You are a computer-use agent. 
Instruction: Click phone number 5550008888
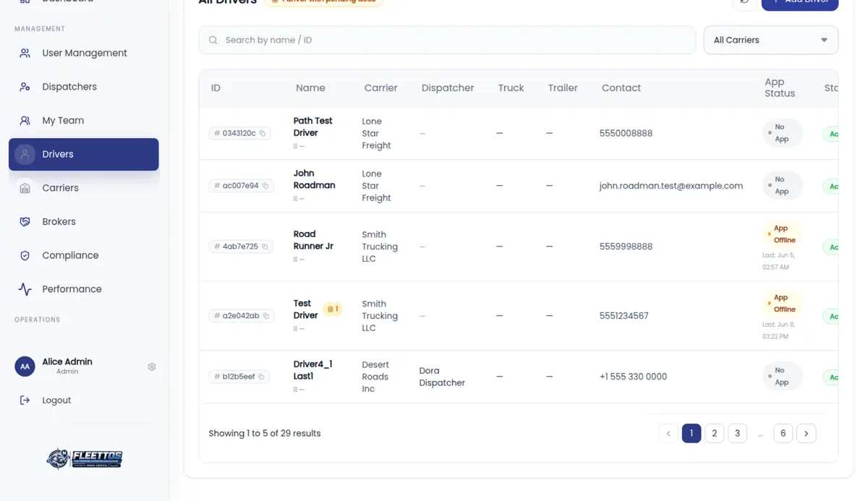coord(626,134)
